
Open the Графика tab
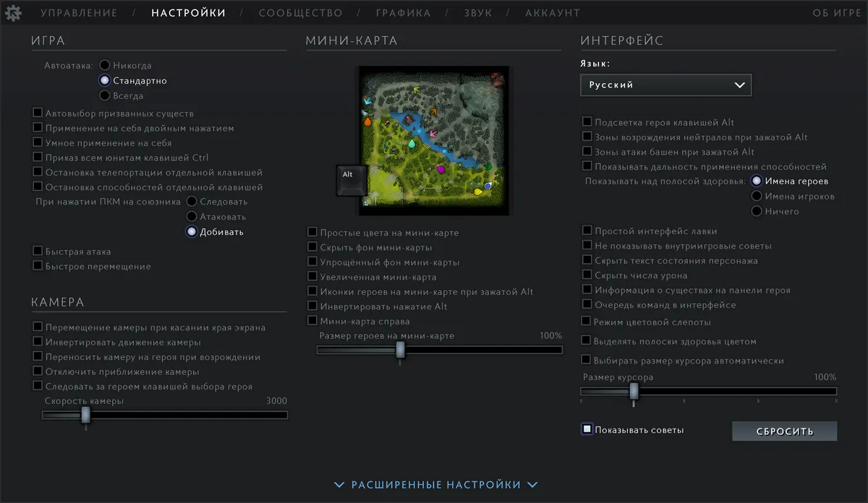pyautogui.click(x=403, y=13)
